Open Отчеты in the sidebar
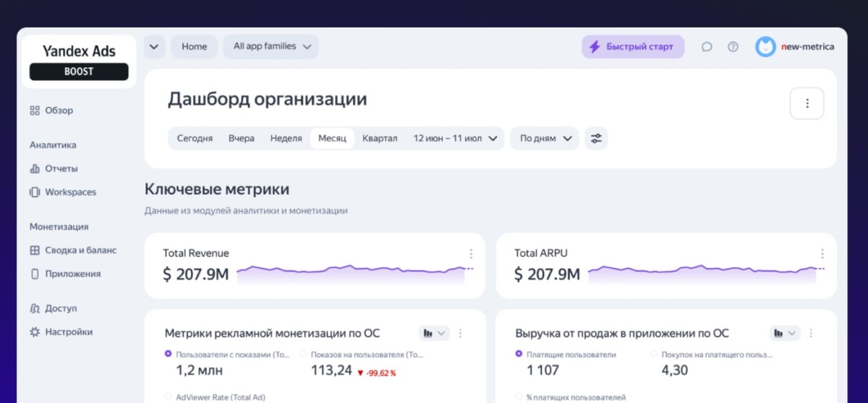Screen dimensions: 868x403 61,169
